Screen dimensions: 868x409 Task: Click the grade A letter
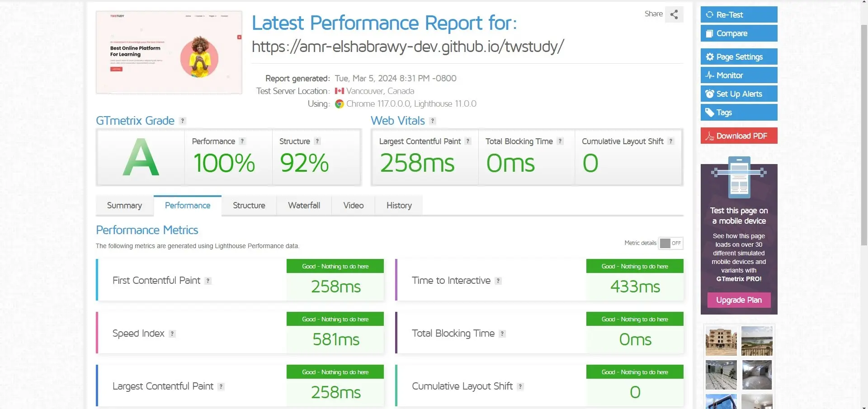(x=141, y=157)
